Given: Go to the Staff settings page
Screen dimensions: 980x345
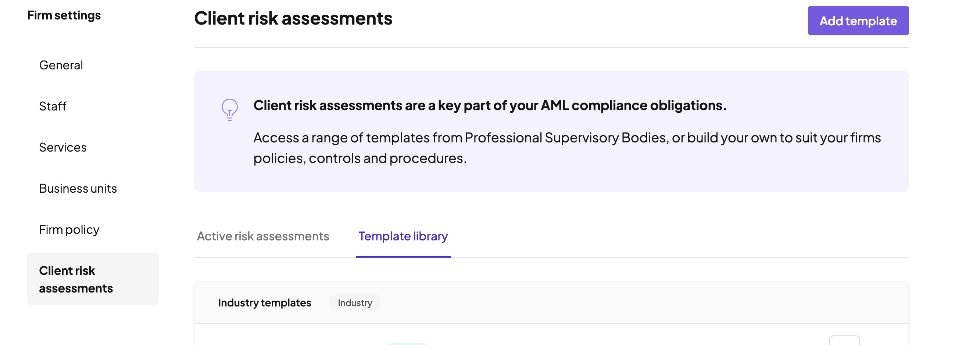Looking at the screenshot, I should pos(53,106).
